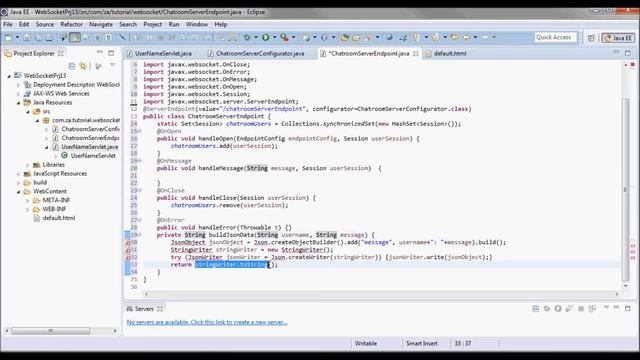Expand the Libraries node
The width and height of the screenshot is (640, 360).
pos(28,165)
